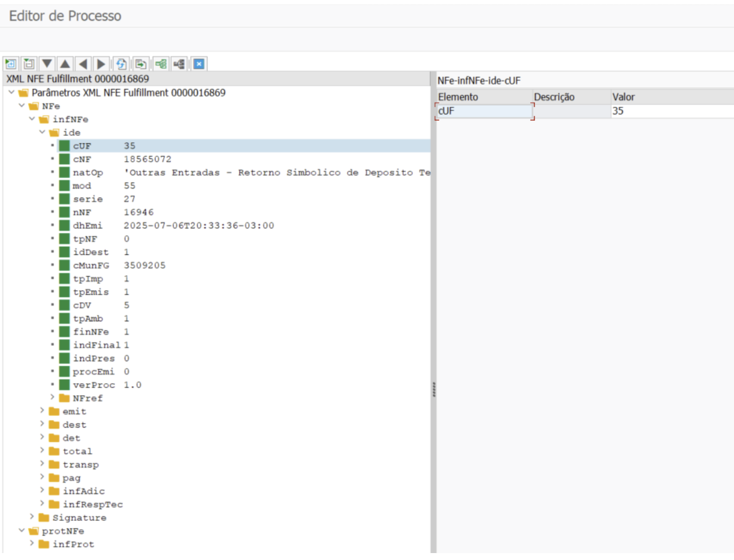Click the value 3509205 next to cMunFG

tap(145, 265)
